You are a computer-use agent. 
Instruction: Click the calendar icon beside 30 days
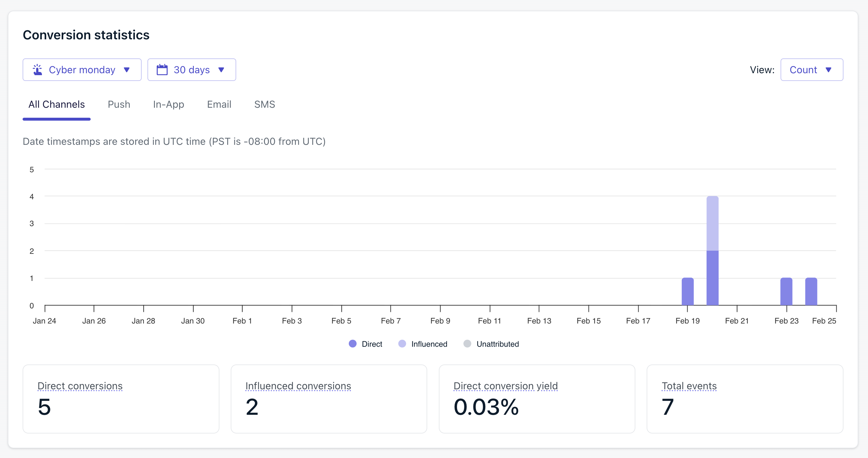[x=162, y=70]
